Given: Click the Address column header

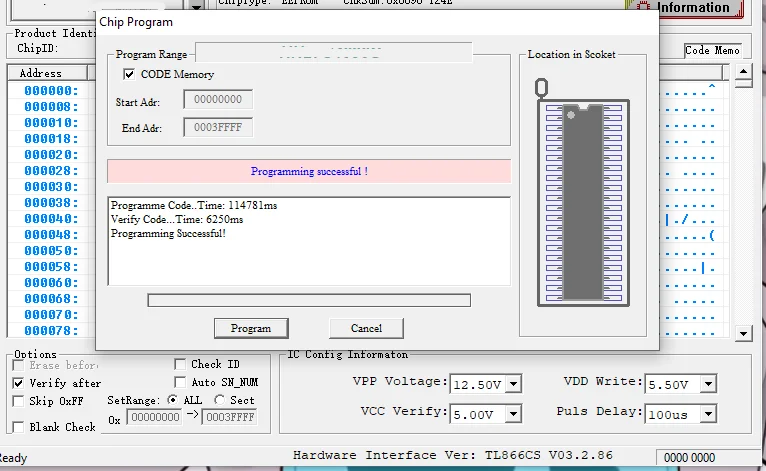Looking at the screenshot, I should click(47, 73).
